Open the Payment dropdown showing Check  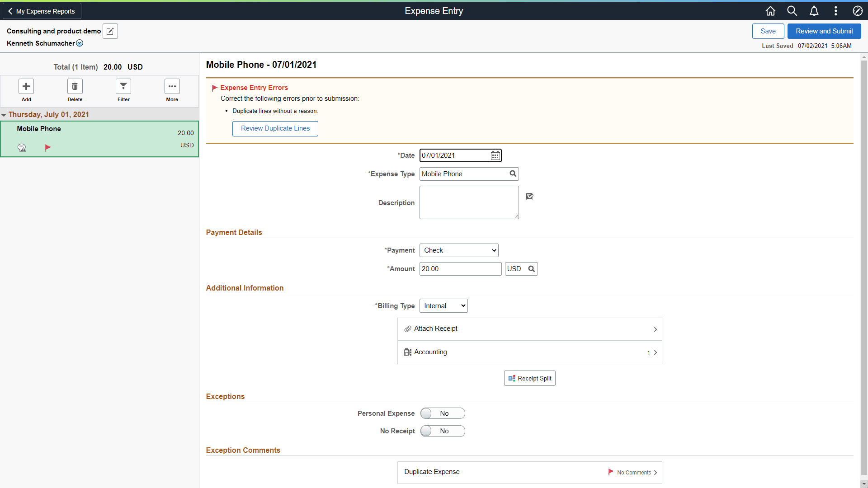[458, 250]
